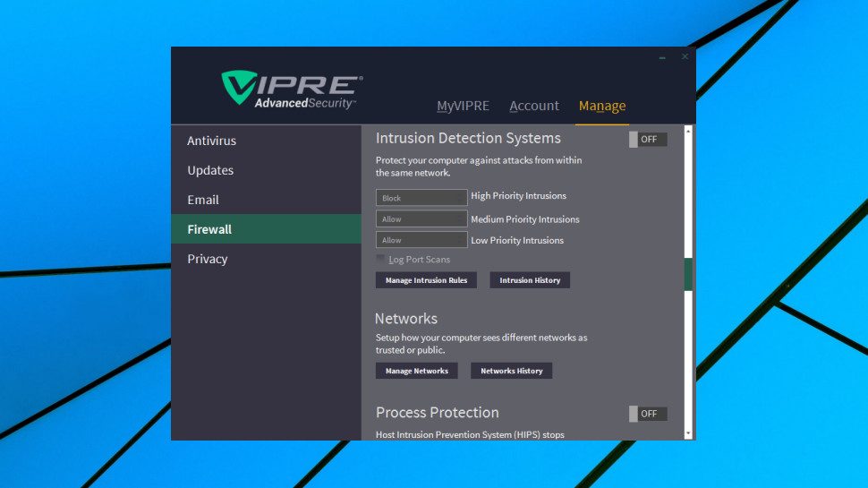The width and height of the screenshot is (868, 488).
Task: Open Networks History
Action: tap(512, 371)
